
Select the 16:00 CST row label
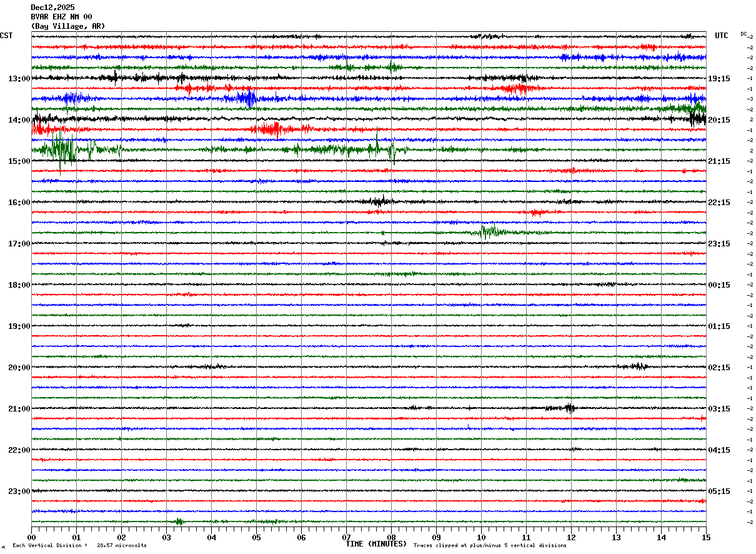[19, 203]
